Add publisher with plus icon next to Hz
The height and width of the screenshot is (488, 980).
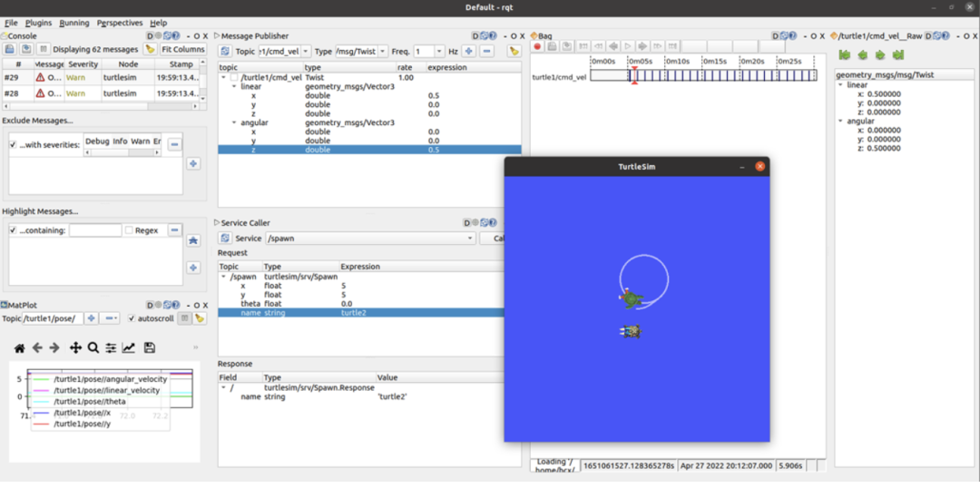click(468, 51)
